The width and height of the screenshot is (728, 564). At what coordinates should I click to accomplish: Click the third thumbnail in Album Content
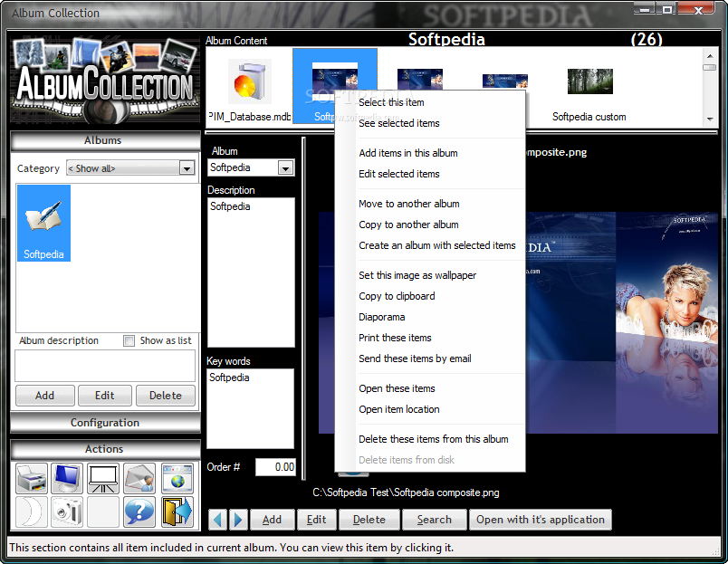[x=420, y=79]
